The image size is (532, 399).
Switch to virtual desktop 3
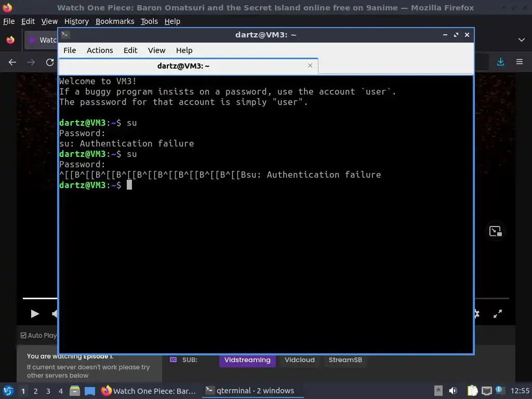click(48, 391)
